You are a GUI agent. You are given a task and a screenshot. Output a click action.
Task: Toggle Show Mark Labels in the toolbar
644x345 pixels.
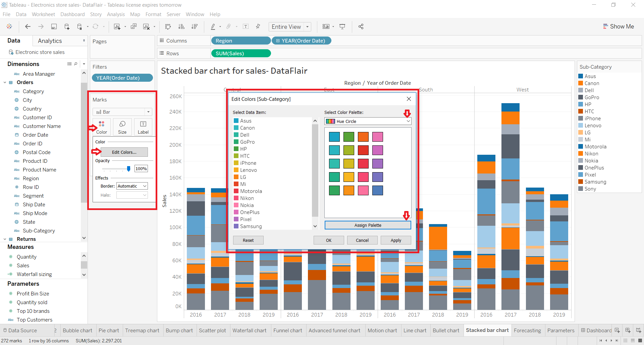[246, 26]
